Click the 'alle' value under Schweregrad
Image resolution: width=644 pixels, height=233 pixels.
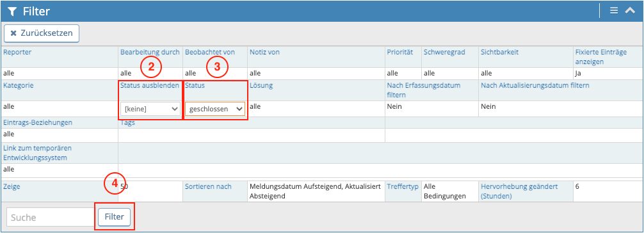click(x=429, y=74)
